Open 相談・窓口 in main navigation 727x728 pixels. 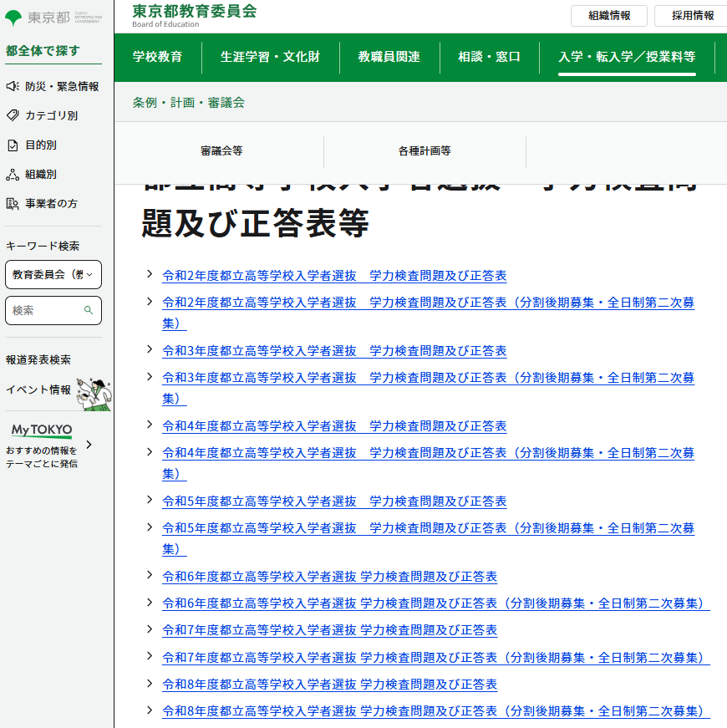point(489,57)
